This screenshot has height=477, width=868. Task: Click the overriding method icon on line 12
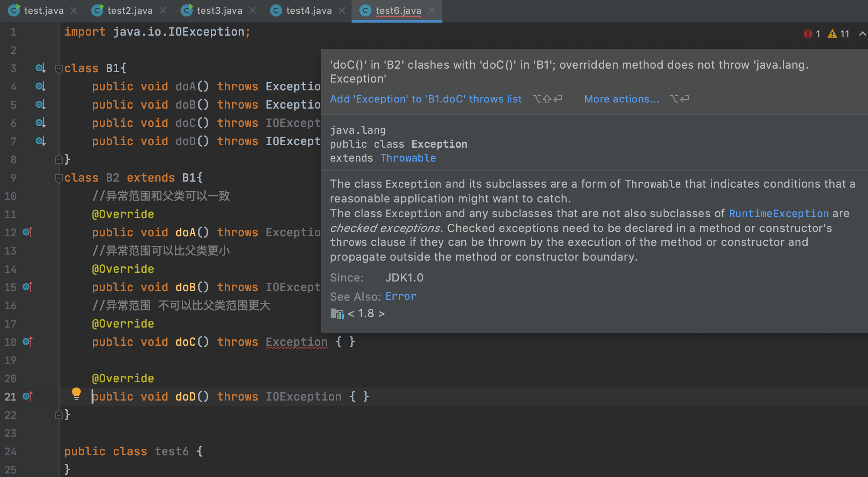point(27,232)
